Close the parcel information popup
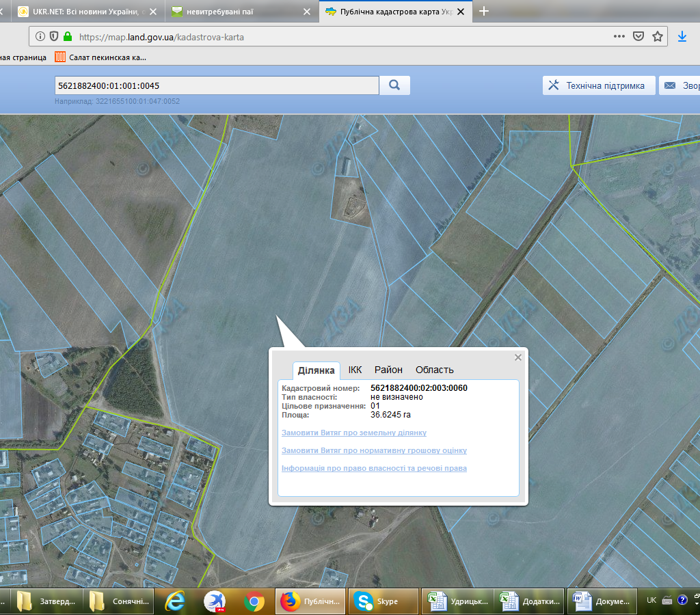This screenshot has height=615, width=700. [517, 357]
